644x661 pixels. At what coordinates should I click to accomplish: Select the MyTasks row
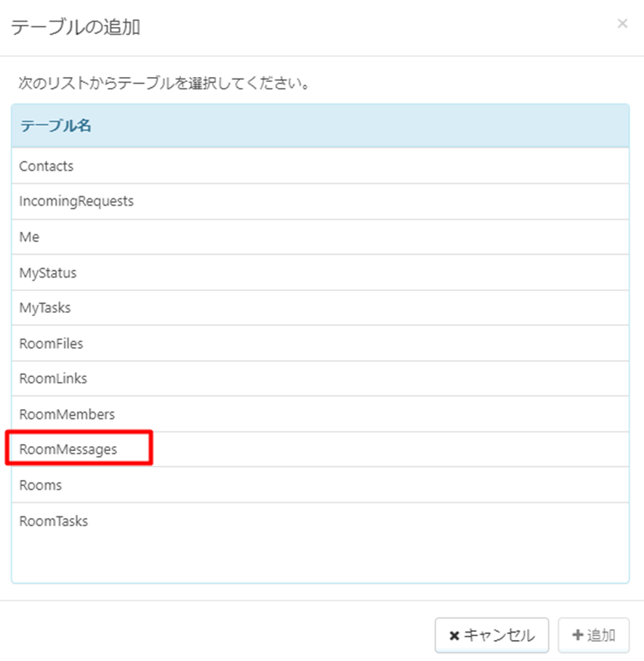click(x=45, y=308)
